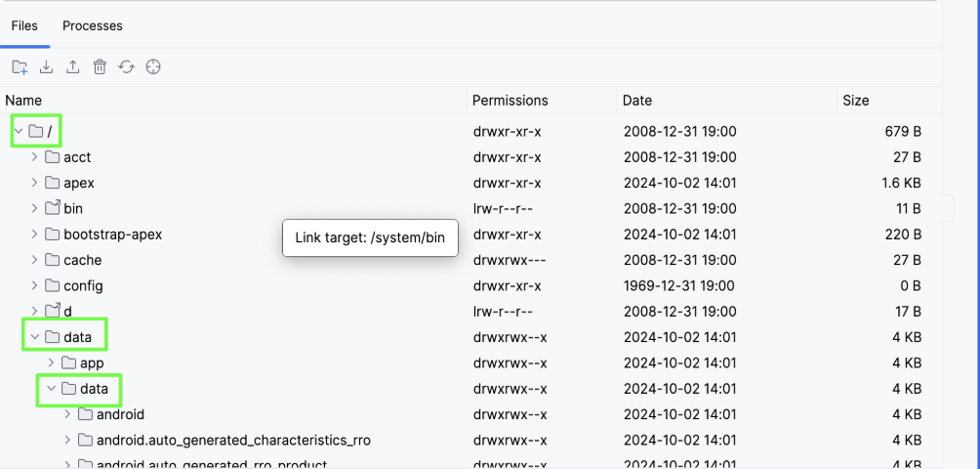Select the Files tab

pos(24,25)
